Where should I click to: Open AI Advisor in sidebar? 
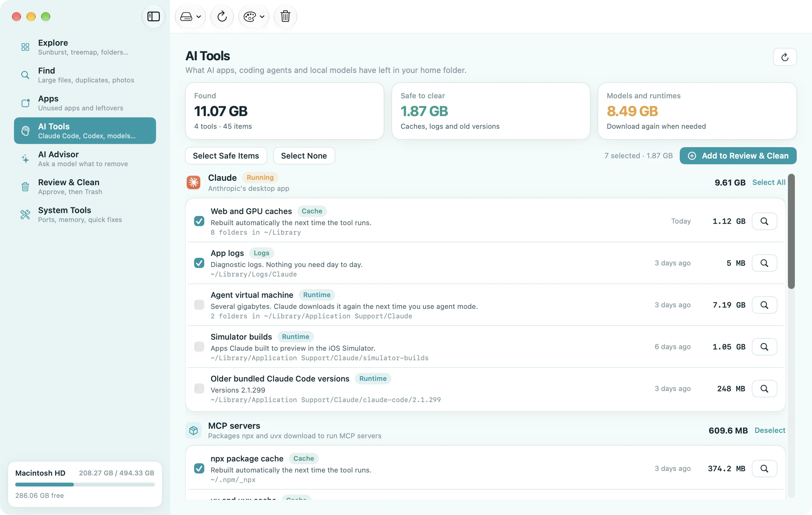[85, 159]
